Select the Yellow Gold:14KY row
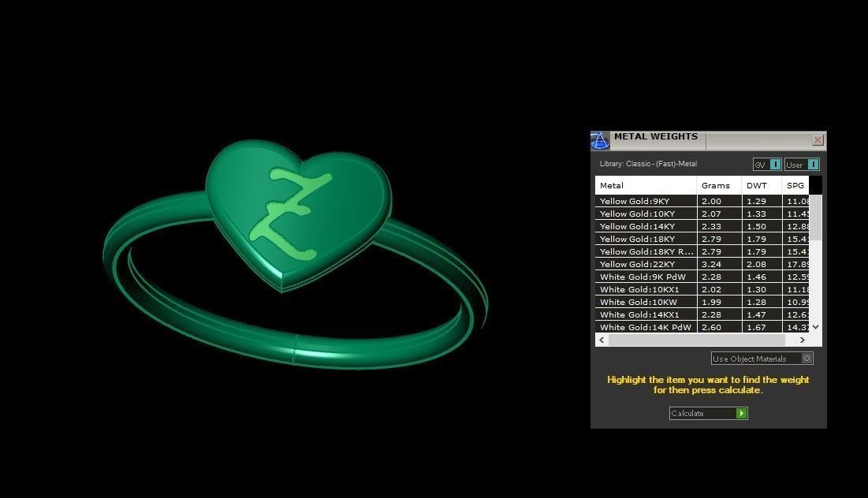The height and width of the screenshot is (498, 868). click(x=702, y=226)
